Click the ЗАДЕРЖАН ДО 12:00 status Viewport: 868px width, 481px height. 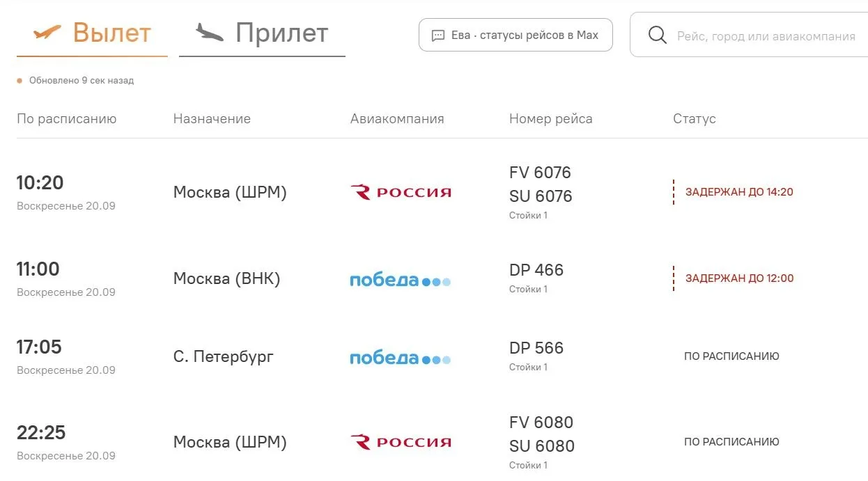739,278
